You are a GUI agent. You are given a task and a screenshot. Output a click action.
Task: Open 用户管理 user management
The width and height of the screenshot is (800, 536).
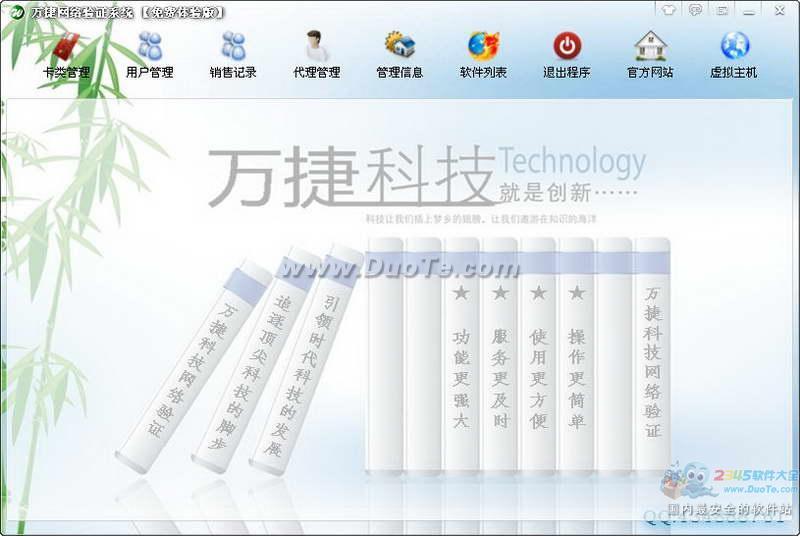149,55
